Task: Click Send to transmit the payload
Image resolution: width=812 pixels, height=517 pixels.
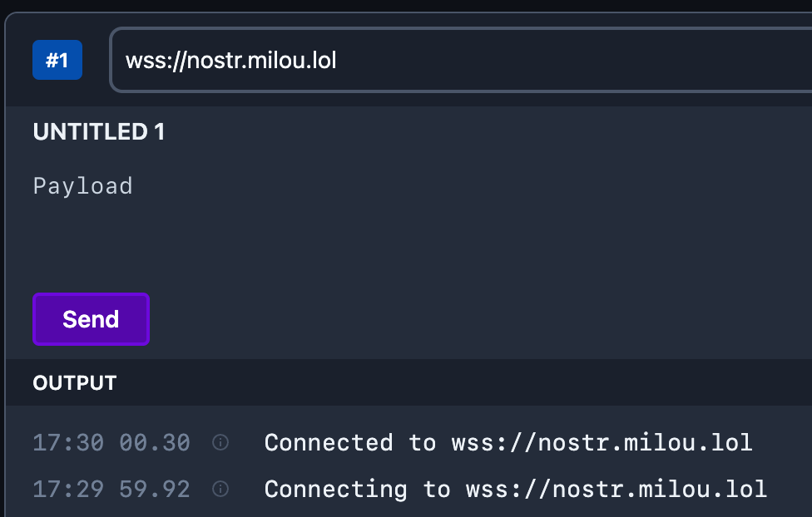Action: tap(91, 319)
